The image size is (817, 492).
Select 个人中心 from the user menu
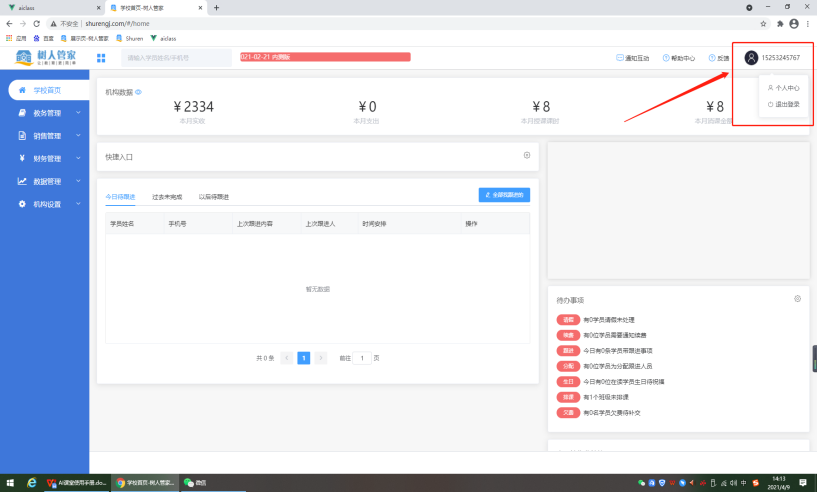coord(784,88)
